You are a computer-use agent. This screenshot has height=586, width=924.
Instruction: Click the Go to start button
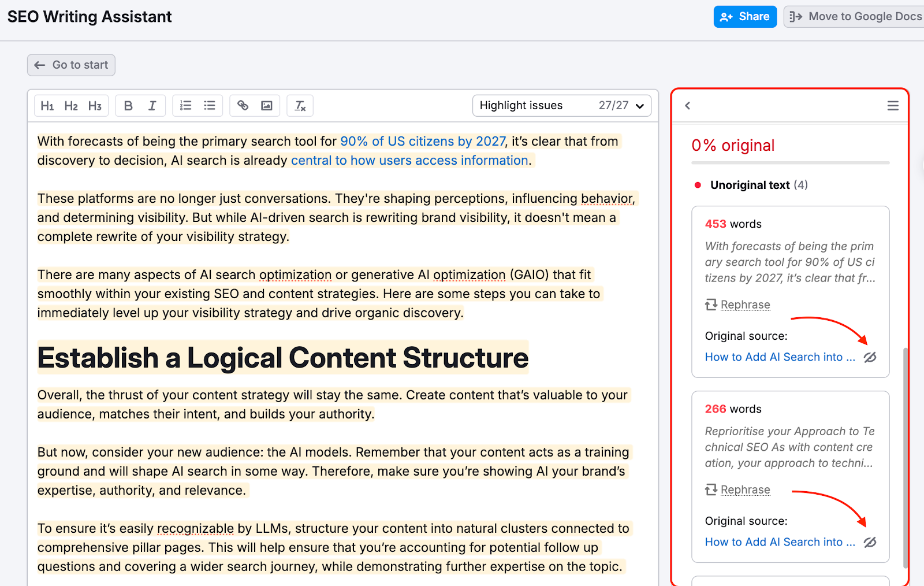[x=70, y=65]
